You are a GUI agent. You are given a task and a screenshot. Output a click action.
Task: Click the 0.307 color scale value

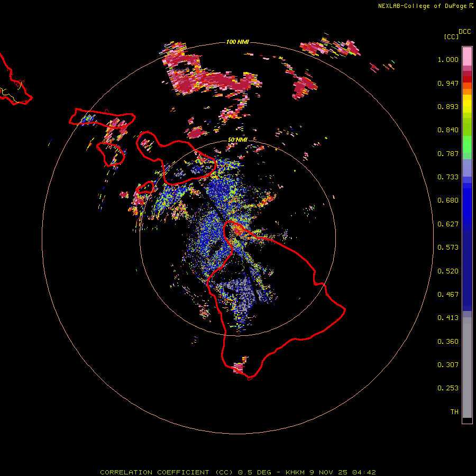(448, 365)
